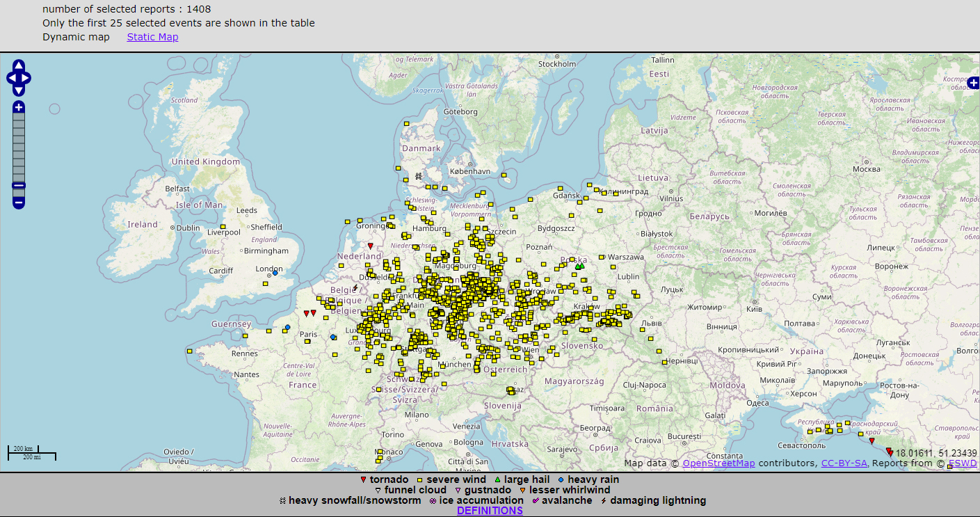This screenshot has height=517, width=980.
Task: Pan the map south with down arrow
Action: [x=19, y=90]
